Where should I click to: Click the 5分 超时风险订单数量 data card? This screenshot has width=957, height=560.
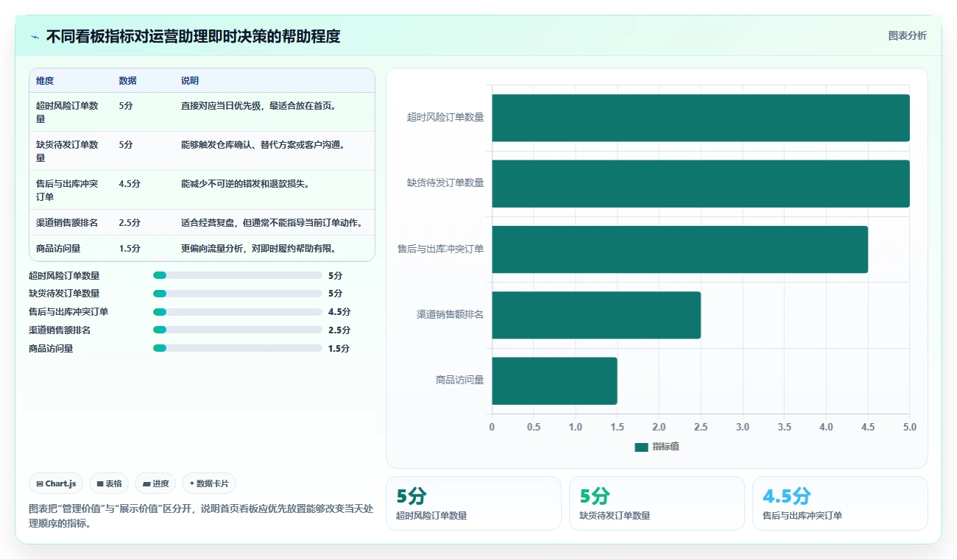[x=473, y=503]
